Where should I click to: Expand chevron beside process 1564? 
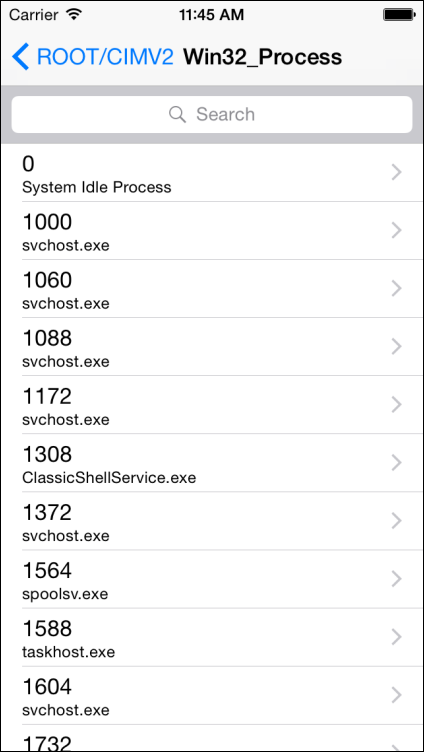[x=396, y=579]
